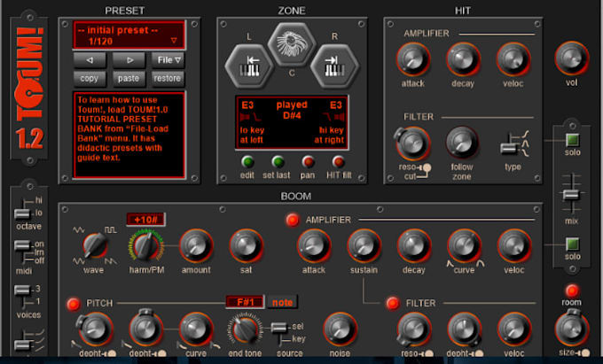Toggle the HIT filt LED
The width and height of the screenshot is (603, 364).
click(339, 162)
